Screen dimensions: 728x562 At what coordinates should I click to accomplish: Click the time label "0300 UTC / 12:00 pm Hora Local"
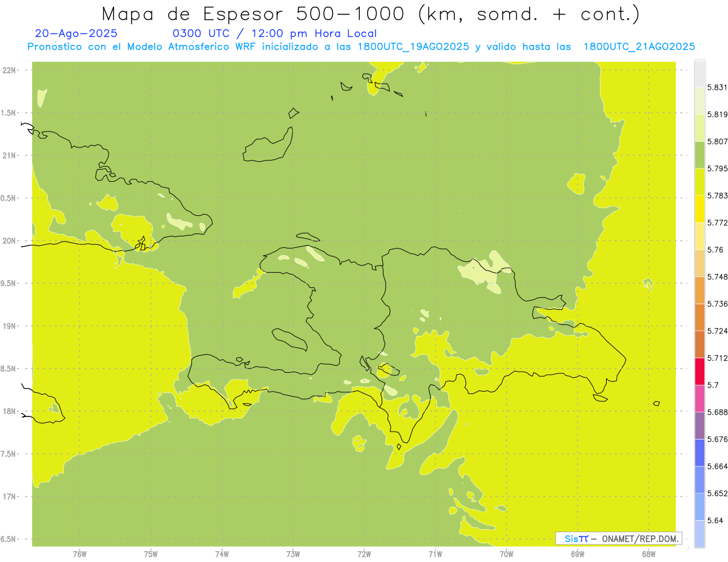coord(275,33)
